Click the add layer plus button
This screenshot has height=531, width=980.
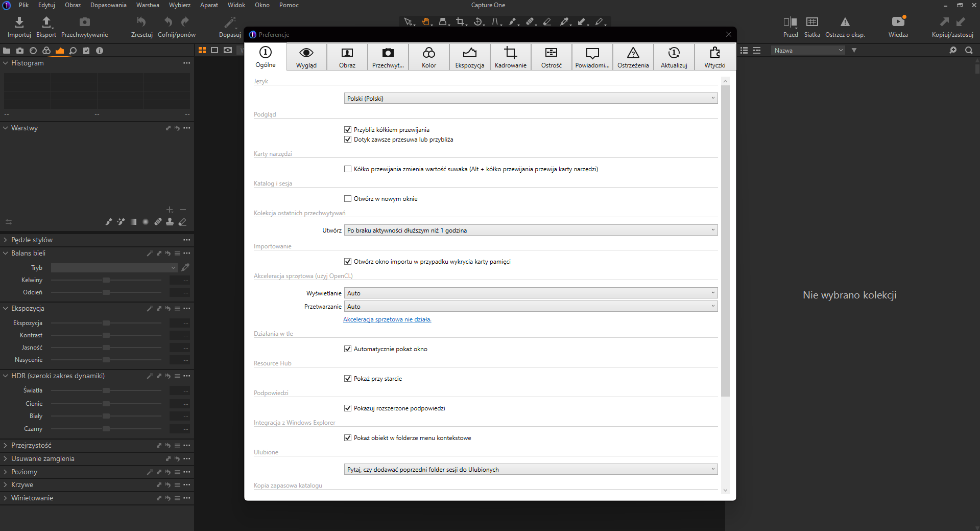tap(170, 210)
